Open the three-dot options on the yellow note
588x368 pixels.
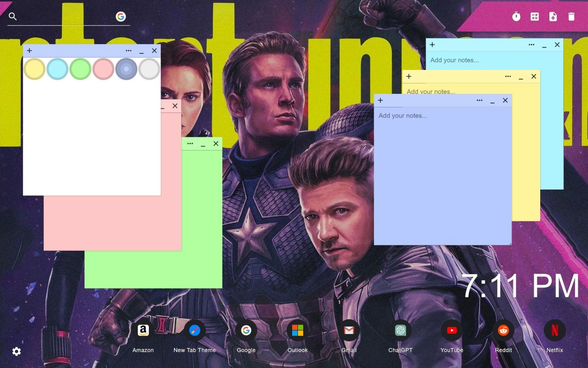pyautogui.click(x=508, y=76)
